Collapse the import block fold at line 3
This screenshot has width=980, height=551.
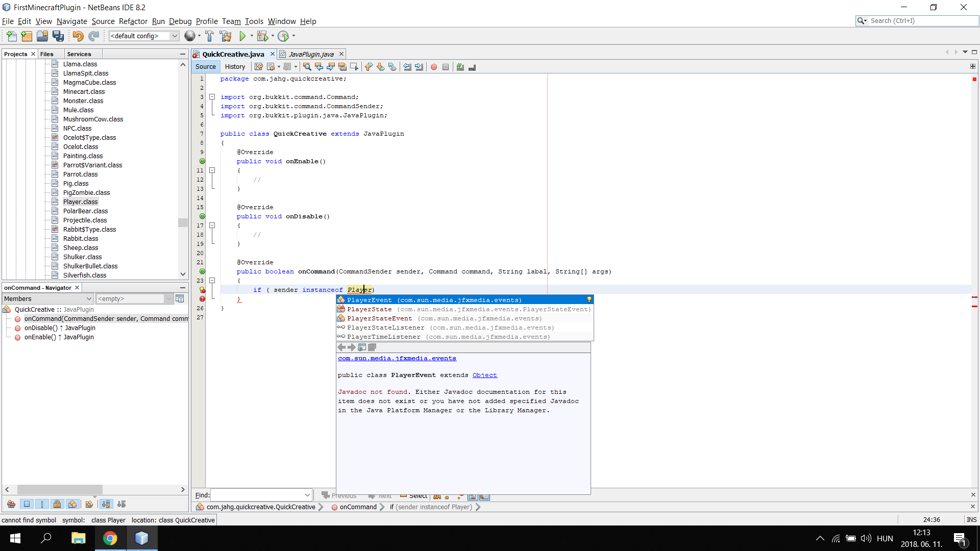tap(212, 97)
